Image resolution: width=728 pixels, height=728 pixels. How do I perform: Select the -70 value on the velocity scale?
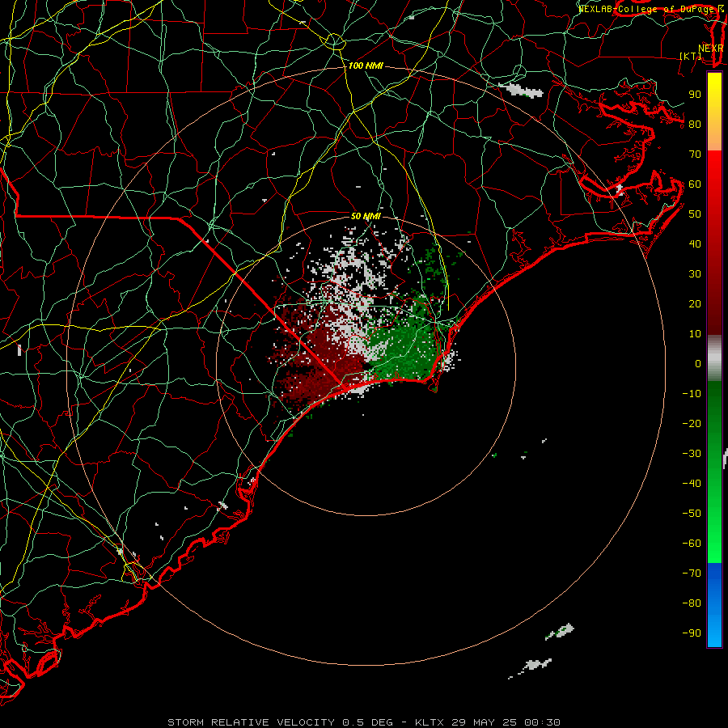[692, 573]
